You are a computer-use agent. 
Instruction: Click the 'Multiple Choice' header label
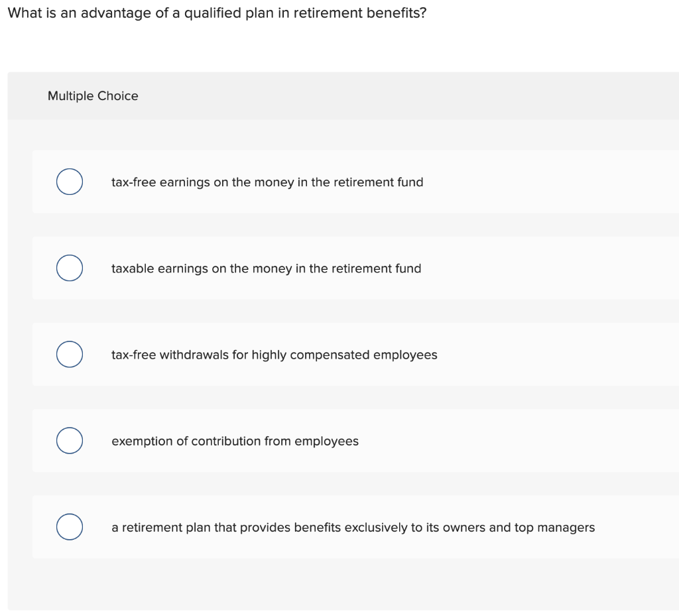93,95
